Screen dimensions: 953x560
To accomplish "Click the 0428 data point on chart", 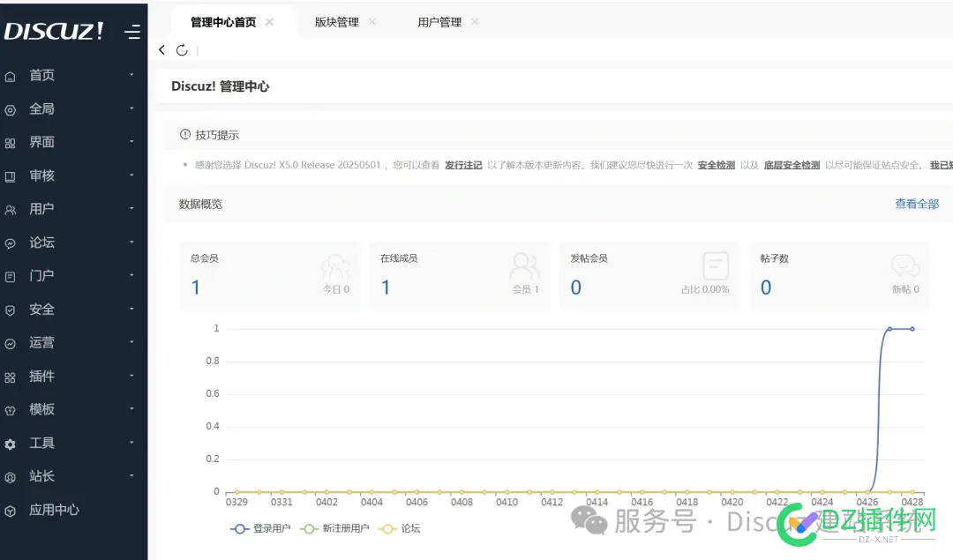I will tap(912, 329).
